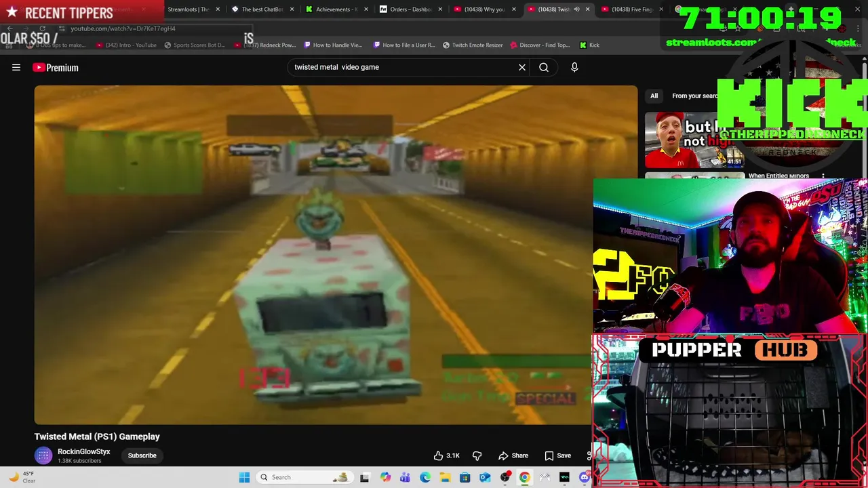Viewport: 868px width, 488px height.
Task: Launch Copilot from taskbar
Action: point(385,477)
